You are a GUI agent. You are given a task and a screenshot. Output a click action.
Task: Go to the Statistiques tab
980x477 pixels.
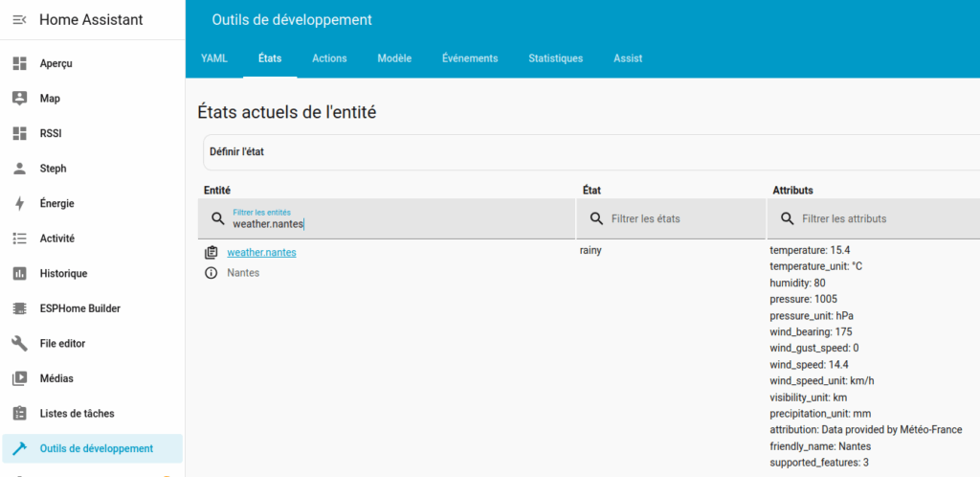[x=555, y=58]
